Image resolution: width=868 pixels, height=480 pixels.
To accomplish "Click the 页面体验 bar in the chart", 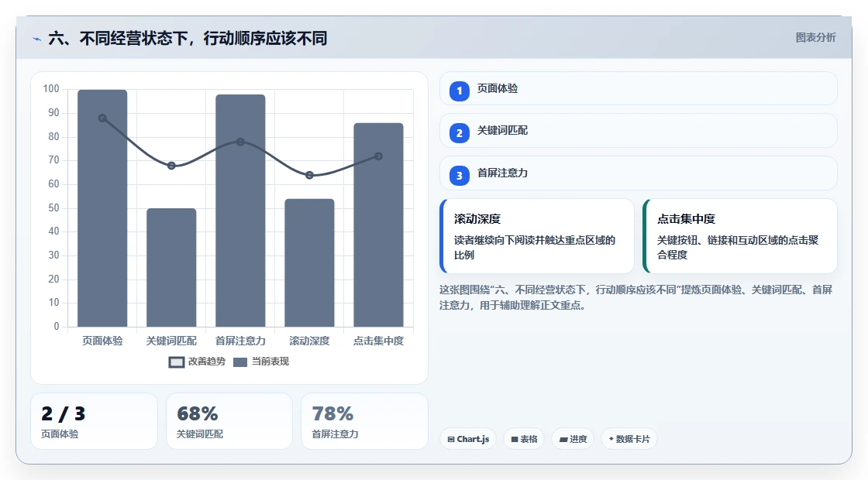I will click(x=102, y=208).
